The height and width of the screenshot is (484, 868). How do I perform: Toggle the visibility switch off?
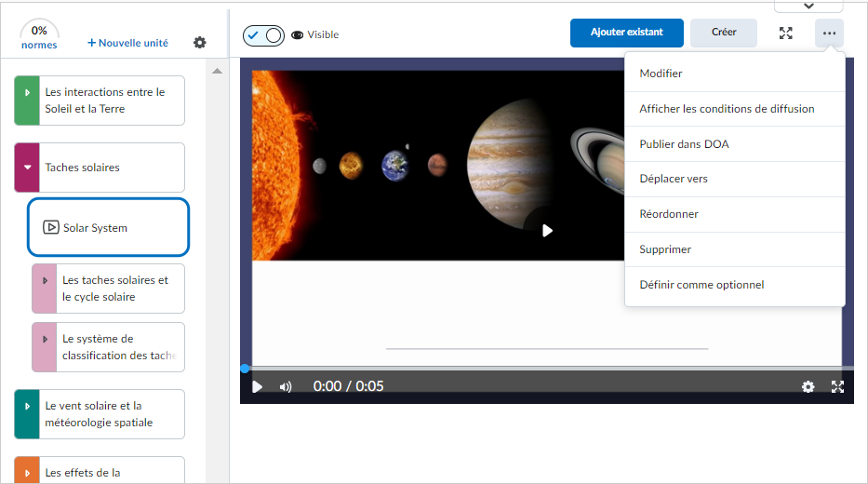(x=263, y=35)
